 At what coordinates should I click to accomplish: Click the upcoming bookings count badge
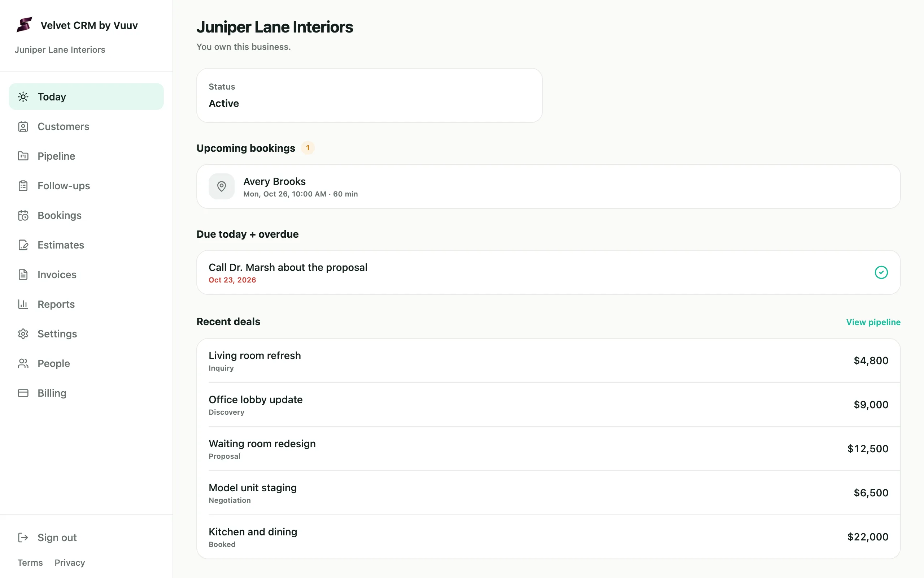308,148
